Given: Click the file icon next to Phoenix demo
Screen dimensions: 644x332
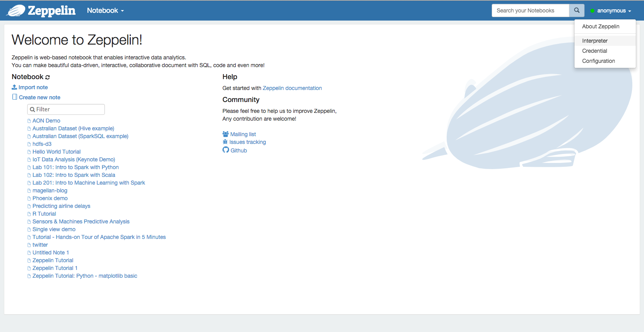Looking at the screenshot, I should click(x=29, y=199).
